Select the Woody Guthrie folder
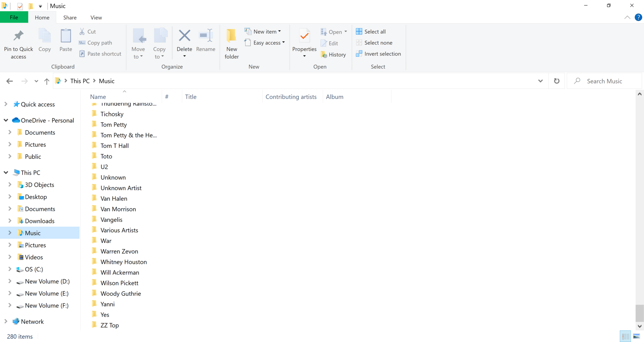644x342 pixels. pos(121,293)
